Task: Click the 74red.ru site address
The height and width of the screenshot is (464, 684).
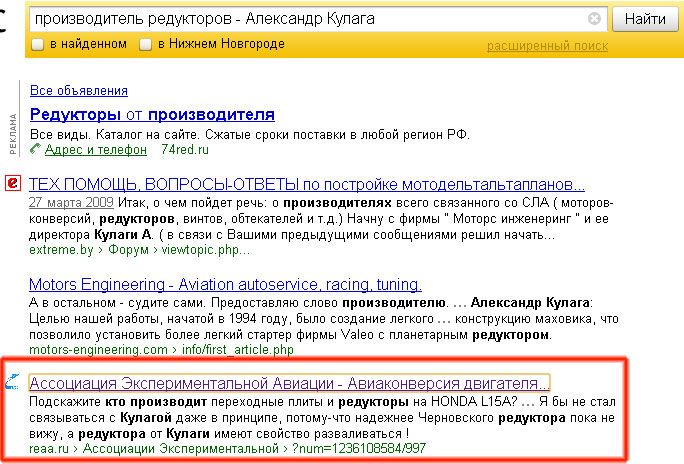Action: point(185,150)
